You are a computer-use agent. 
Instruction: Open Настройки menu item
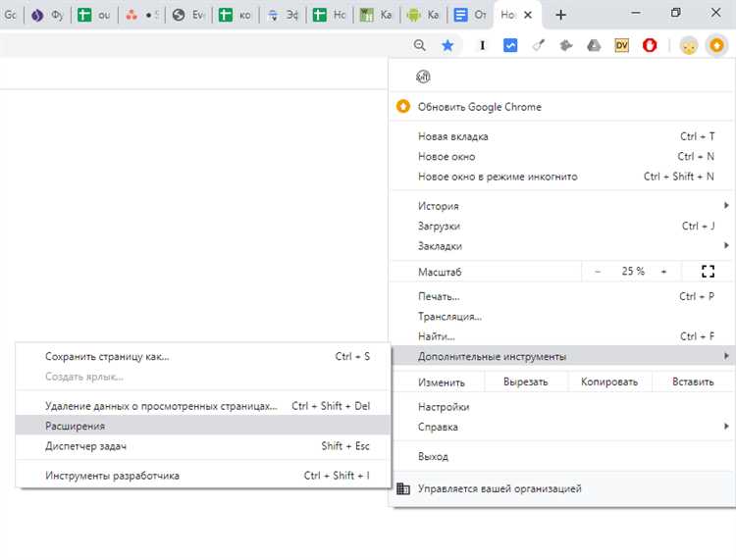click(x=562, y=407)
